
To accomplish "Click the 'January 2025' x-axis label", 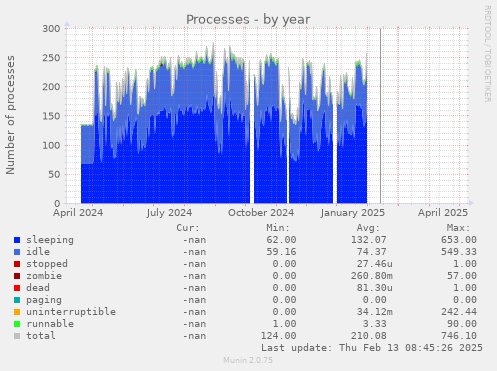I will click(x=353, y=213).
